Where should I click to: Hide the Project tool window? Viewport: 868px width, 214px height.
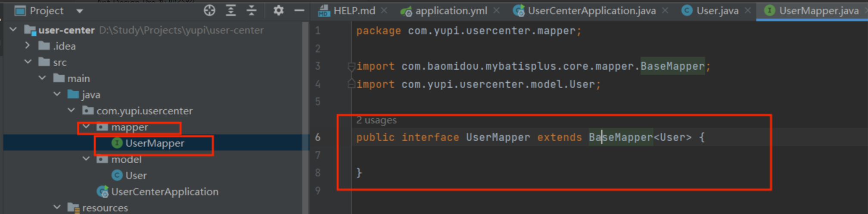(x=299, y=10)
